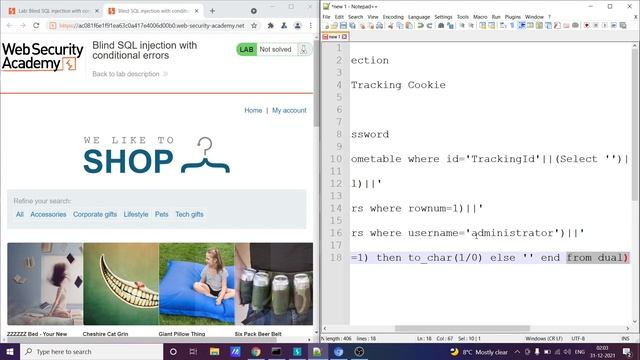Screen dimensions: 640x360
Task: Click Chrome's back navigation arrow
Action: click(x=10, y=25)
